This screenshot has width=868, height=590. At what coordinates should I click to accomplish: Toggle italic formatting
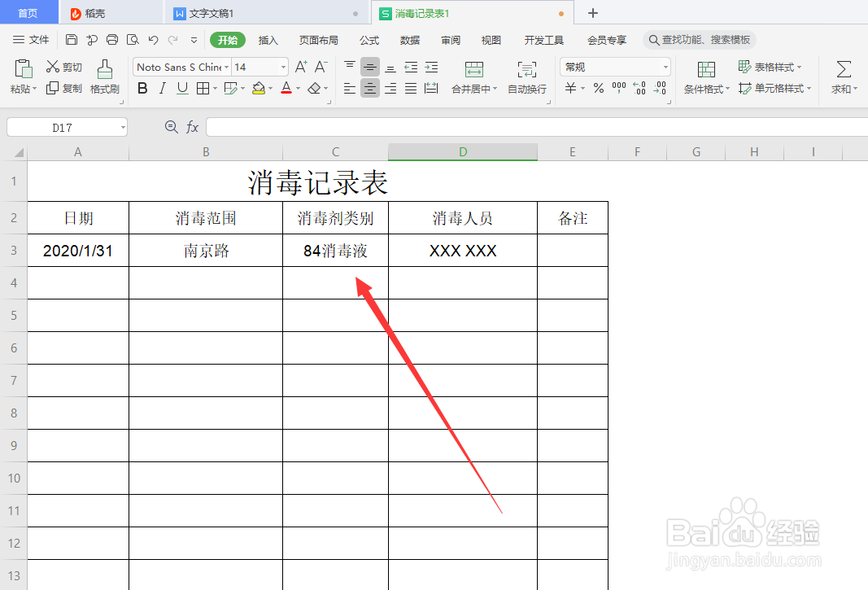pyautogui.click(x=162, y=88)
